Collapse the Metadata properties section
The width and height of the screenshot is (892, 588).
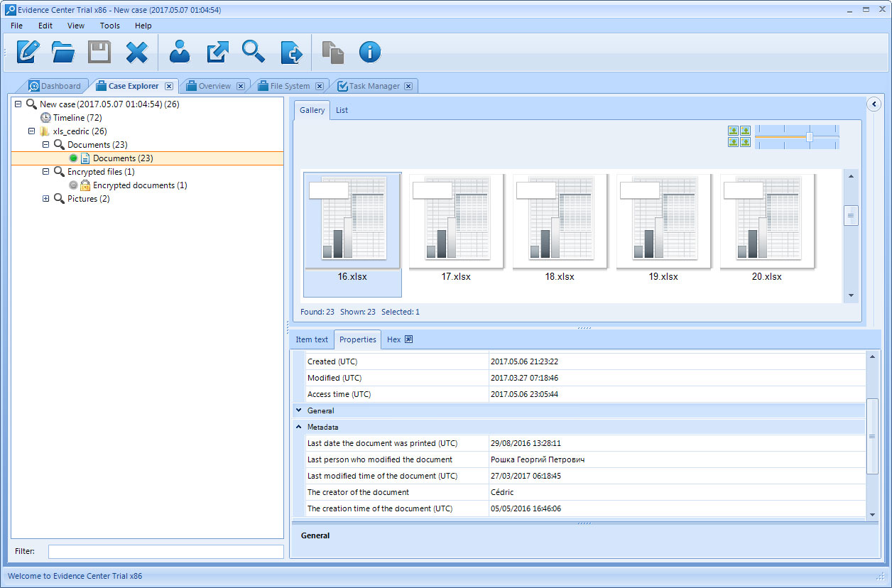point(299,427)
